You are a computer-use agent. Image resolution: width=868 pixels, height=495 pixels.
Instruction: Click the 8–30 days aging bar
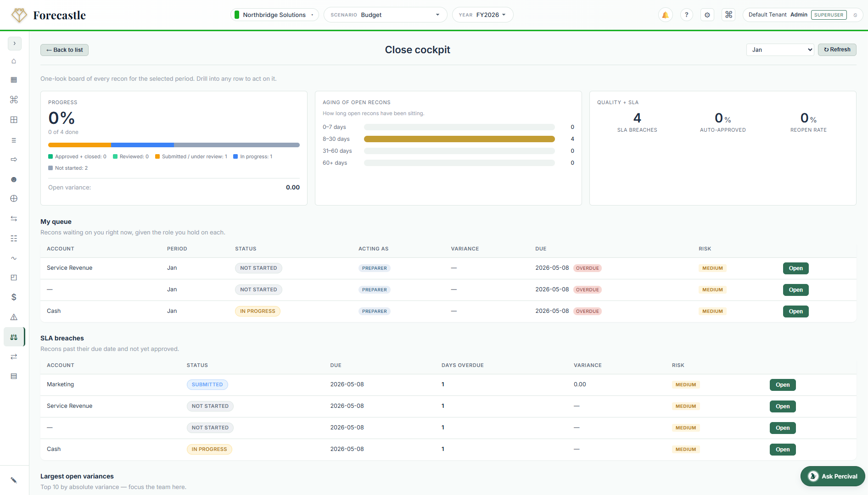pos(459,139)
